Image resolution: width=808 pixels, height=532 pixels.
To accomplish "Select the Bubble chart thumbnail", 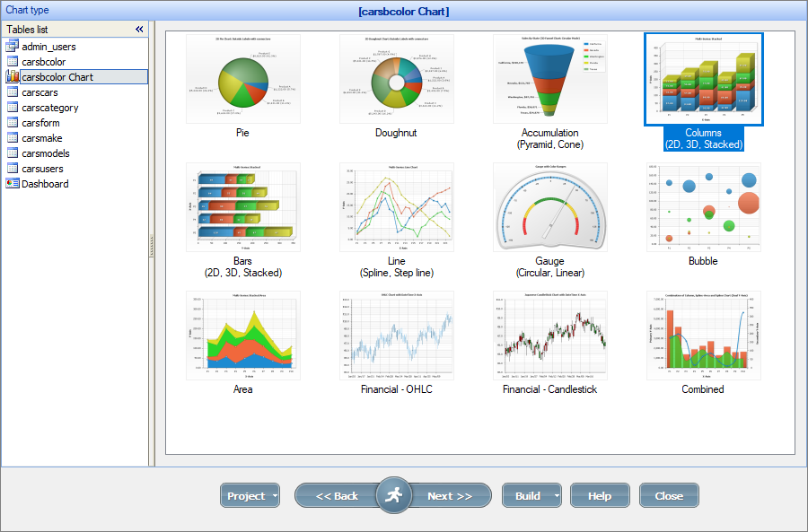I will point(703,206).
